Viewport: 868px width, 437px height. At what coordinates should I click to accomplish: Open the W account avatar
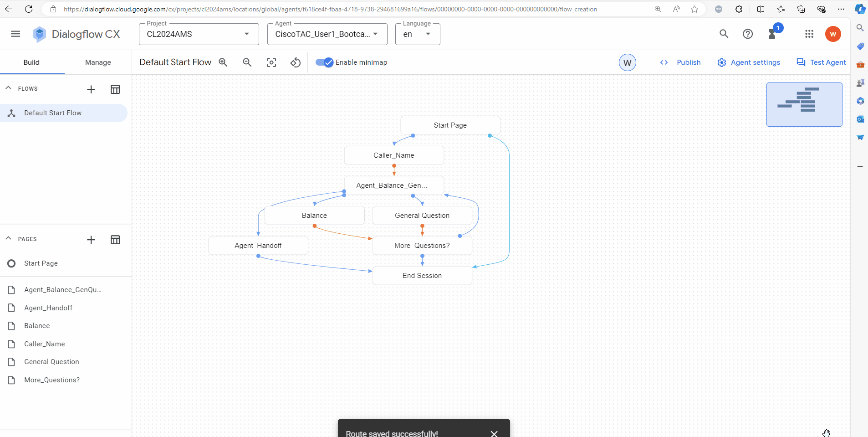click(833, 34)
